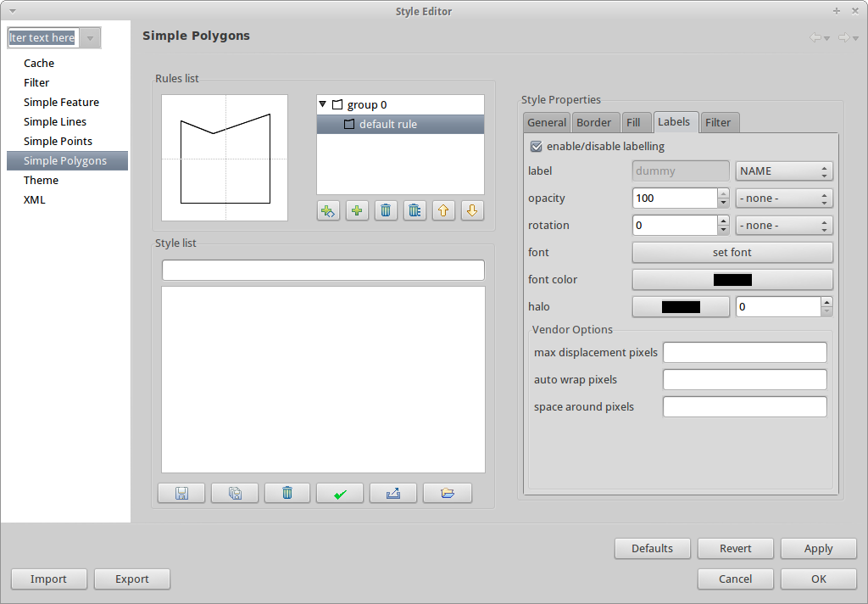Open the Simple Lines page
Viewport: 868px width, 604px height.
pos(55,121)
